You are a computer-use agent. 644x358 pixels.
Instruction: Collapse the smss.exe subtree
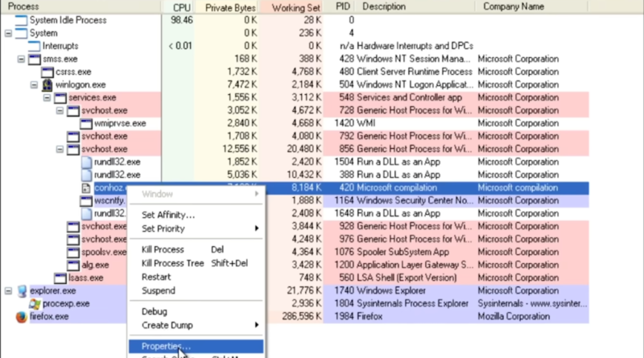(21, 59)
